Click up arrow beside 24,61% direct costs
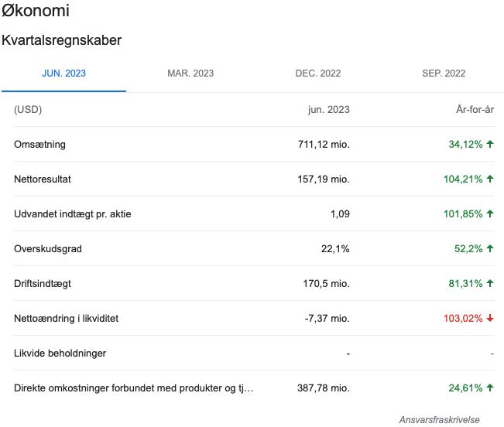504x427 pixels. (490, 388)
